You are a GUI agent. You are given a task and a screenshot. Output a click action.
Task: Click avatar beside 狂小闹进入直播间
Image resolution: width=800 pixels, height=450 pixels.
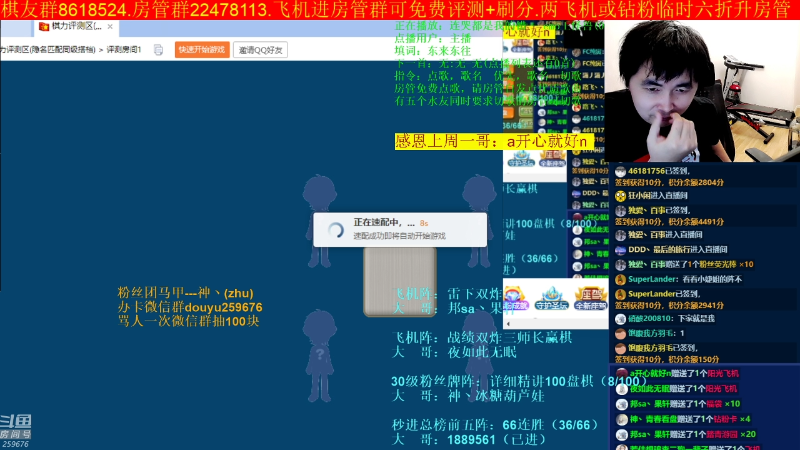(x=620, y=196)
